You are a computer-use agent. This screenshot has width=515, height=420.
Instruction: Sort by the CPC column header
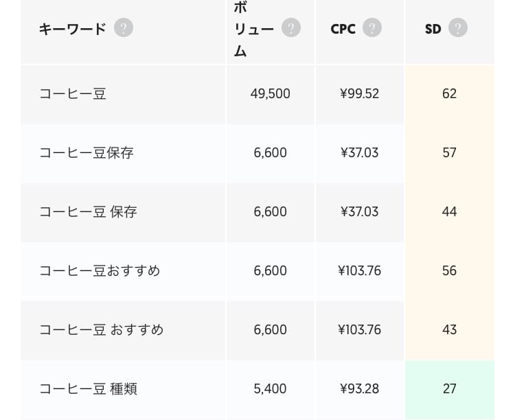tap(343, 29)
